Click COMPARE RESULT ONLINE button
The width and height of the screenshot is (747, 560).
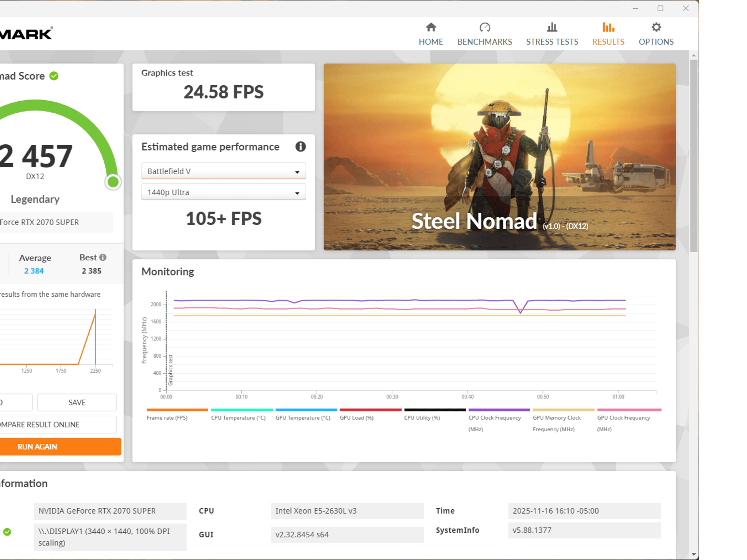tap(58, 425)
